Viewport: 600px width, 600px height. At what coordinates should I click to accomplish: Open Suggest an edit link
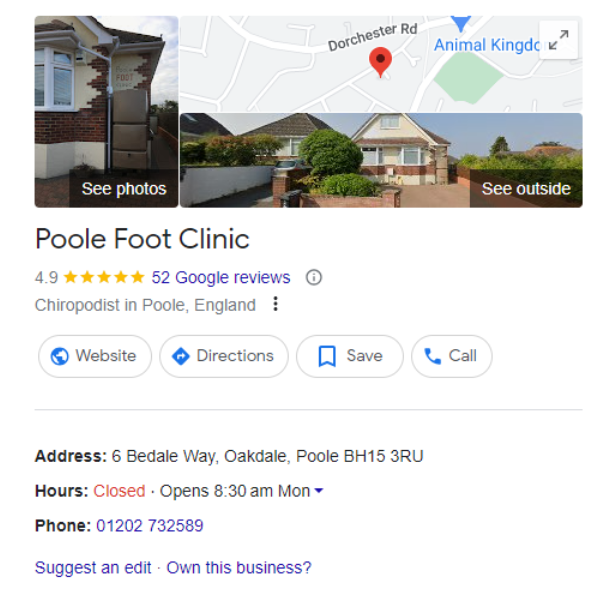[x=93, y=568]
